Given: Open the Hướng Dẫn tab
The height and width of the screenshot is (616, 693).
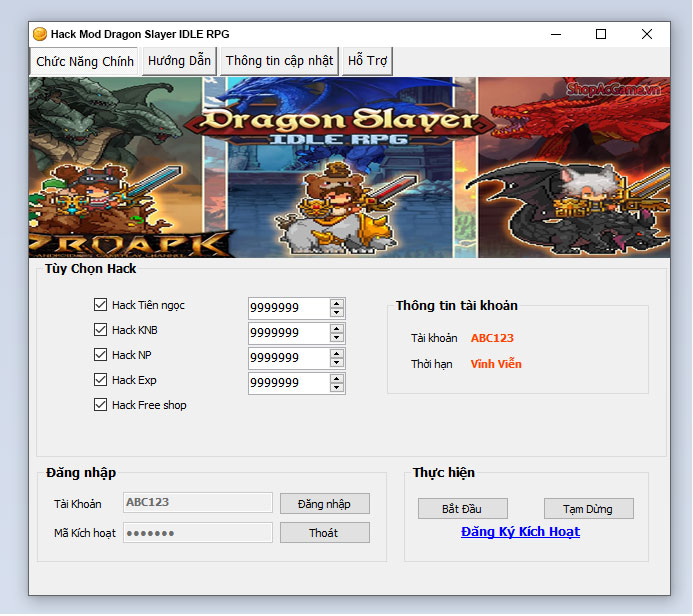Looking at the screenshot, I should pyautogui.click(x=179, y=61).
